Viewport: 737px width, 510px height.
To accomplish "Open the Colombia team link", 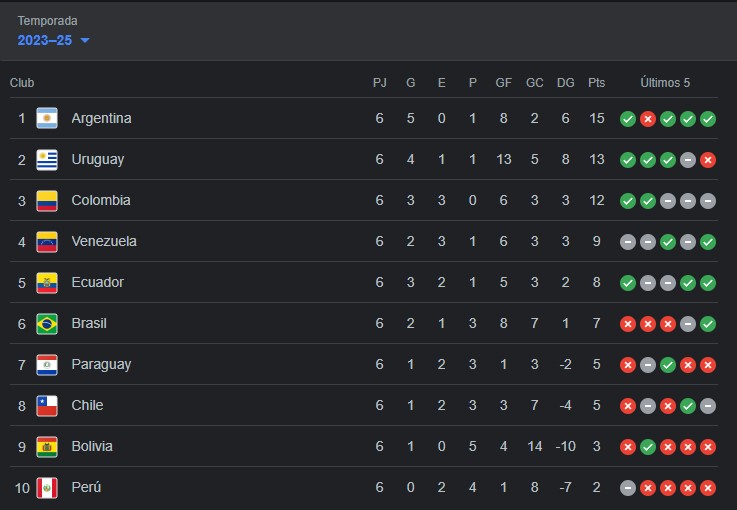I will 101,200.
